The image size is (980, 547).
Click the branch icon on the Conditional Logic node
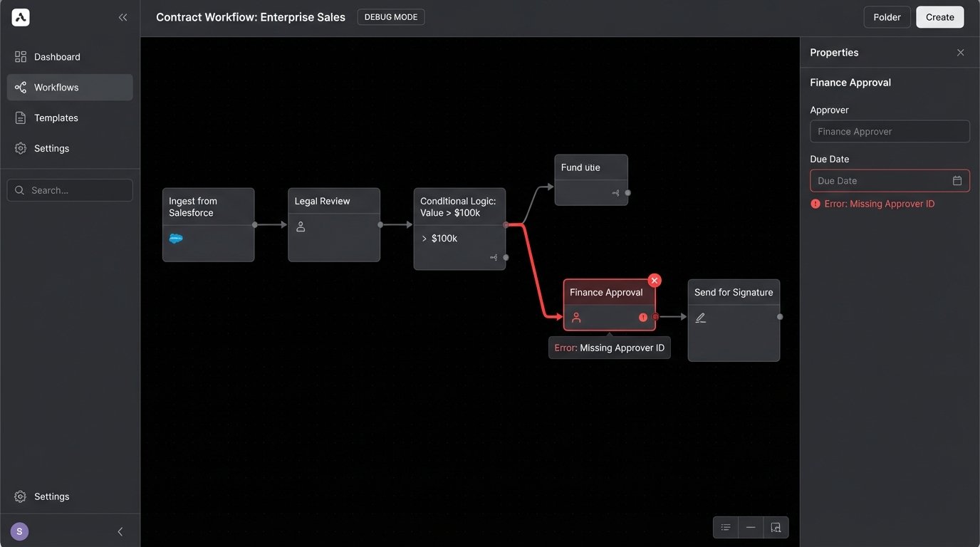click(x=494, y=258)
